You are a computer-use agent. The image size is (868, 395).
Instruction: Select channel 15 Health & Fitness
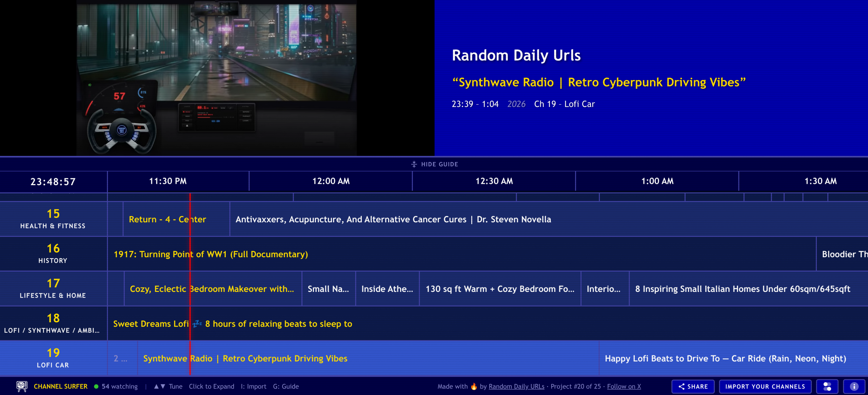pos(53,219)
